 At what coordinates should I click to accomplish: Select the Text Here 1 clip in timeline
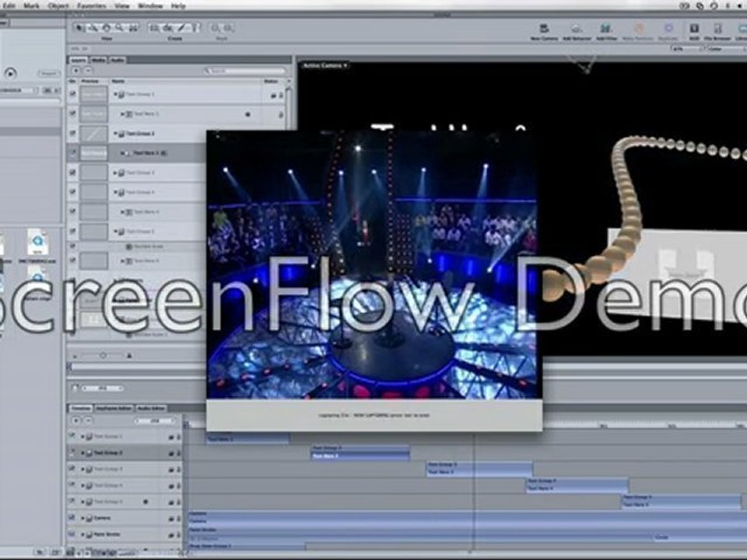[x=247, y=439]
